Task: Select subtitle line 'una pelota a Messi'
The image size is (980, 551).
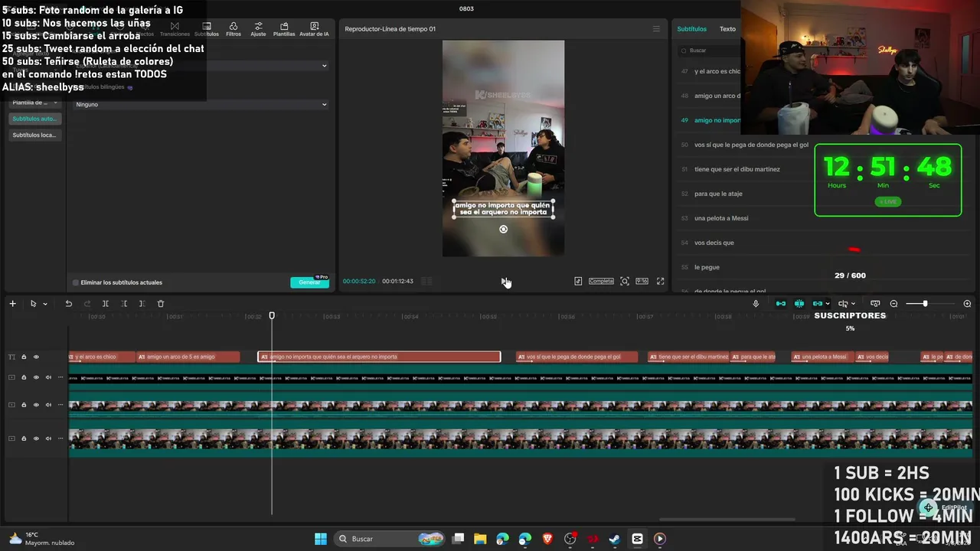Action: click(721, 218)
